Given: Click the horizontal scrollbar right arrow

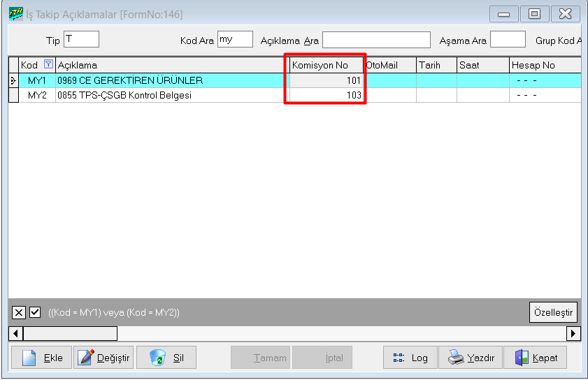Looking at the screenshot, I should point(573,334).
